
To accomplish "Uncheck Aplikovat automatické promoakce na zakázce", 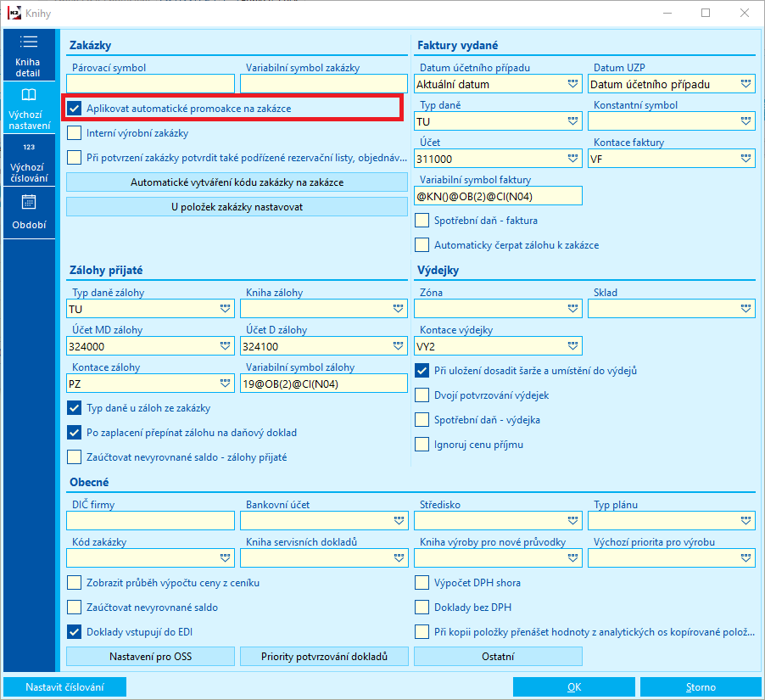I will (x=74, y=109).
